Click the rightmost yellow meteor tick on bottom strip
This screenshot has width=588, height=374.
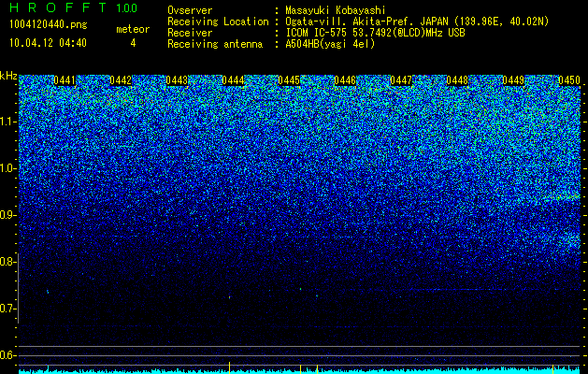coord(553,368)
